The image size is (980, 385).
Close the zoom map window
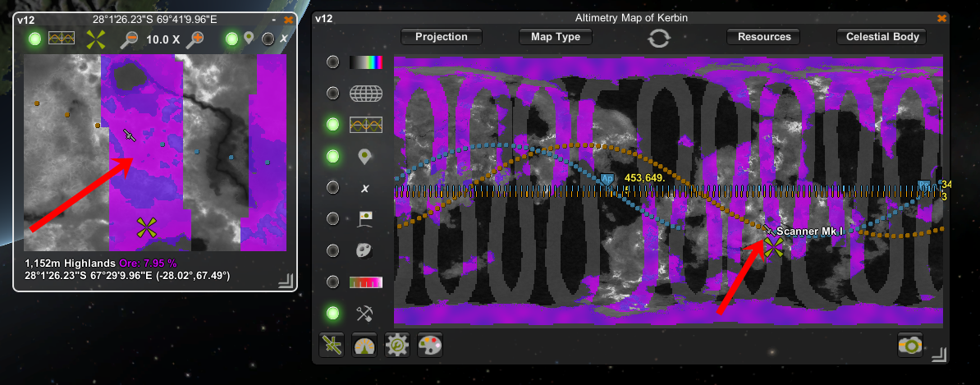pos(288,20)
